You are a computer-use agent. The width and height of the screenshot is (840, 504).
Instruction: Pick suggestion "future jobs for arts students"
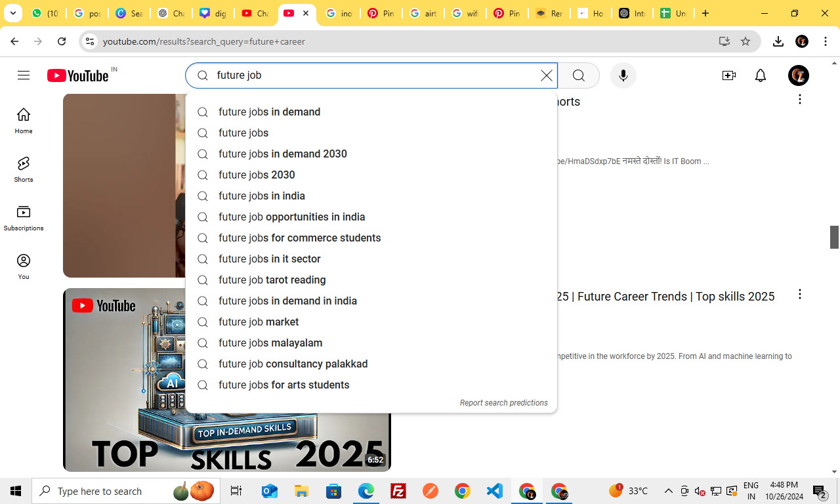click(x=371, y=385)
